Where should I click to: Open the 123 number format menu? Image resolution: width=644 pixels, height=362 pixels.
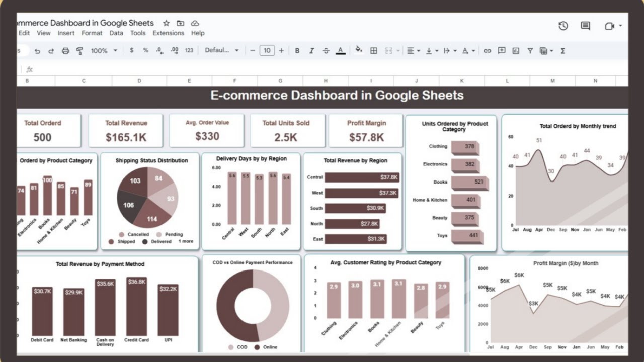[189, 51]
